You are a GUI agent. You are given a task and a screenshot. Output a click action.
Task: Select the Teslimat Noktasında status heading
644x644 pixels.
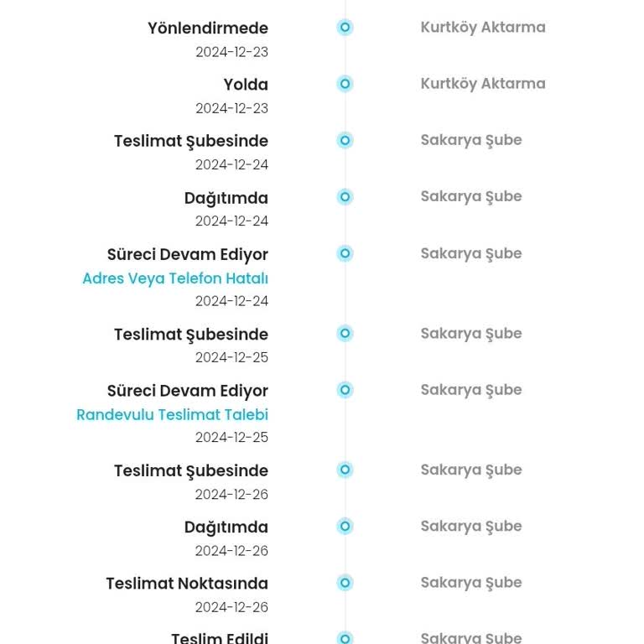pyautogui.click(x=187, y=584)
